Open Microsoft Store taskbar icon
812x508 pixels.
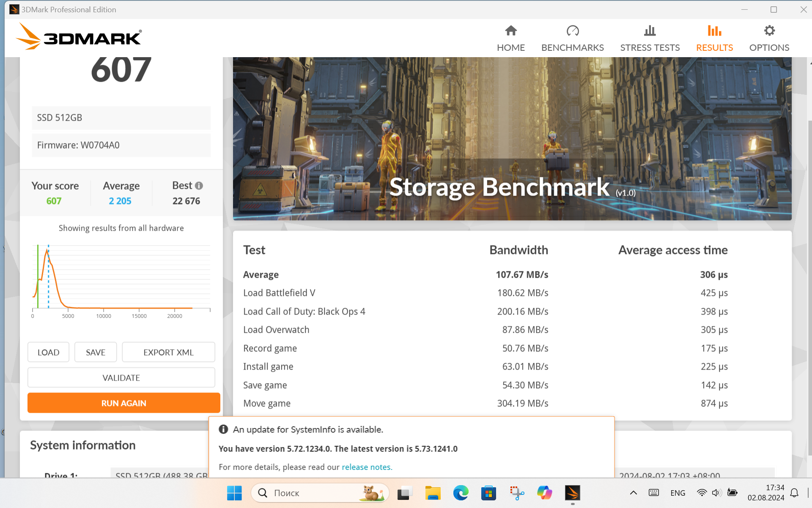tap(488, 493)
